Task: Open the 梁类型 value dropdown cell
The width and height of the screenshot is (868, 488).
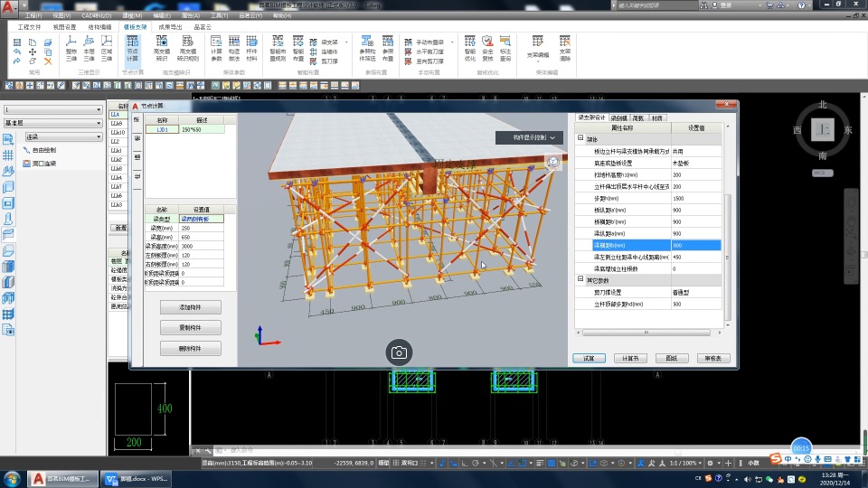Action: [201, 219]
